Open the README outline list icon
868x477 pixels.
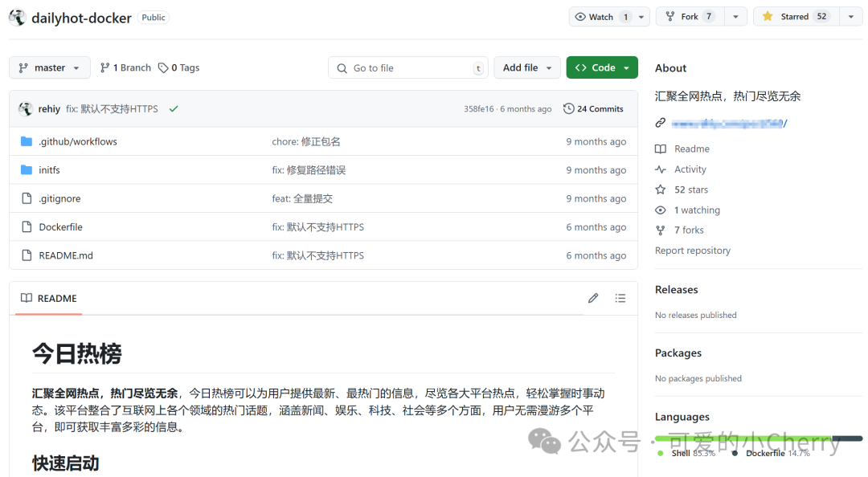pyautogui.click(x=620, y=298)
